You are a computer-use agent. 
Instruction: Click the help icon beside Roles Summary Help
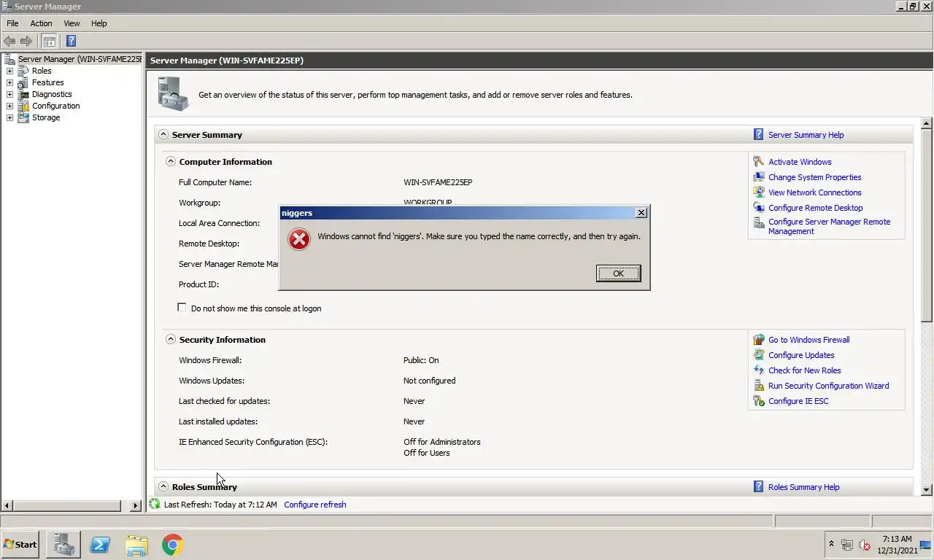tap(759, 487)
